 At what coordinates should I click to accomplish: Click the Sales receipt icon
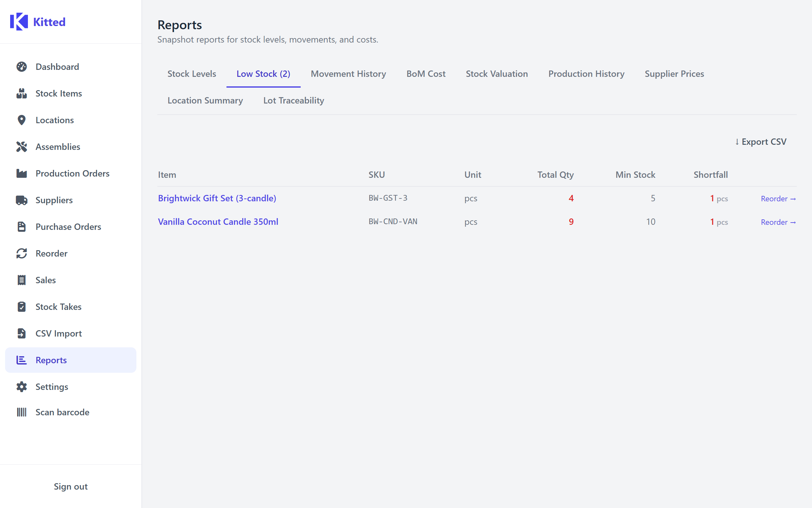(x=22, y=280)
